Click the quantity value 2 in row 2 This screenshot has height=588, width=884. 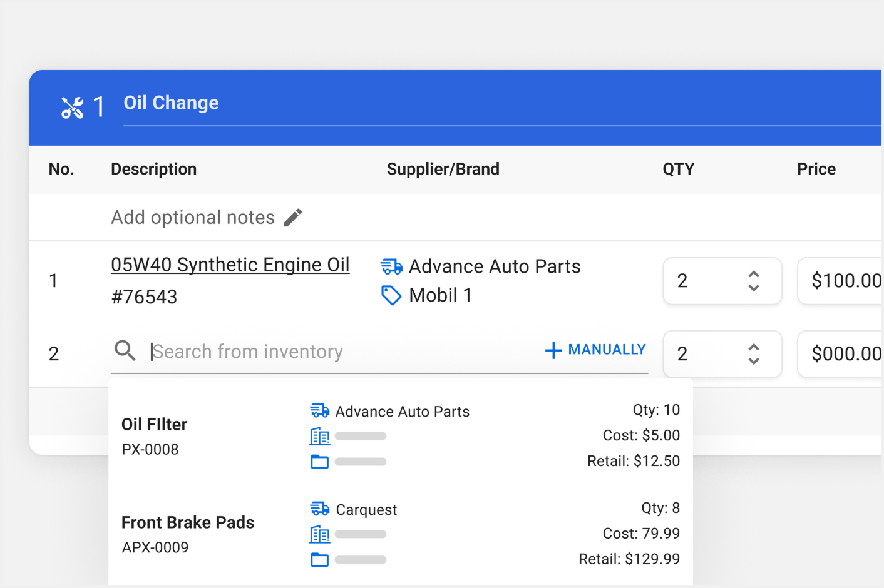pos(682,354)
